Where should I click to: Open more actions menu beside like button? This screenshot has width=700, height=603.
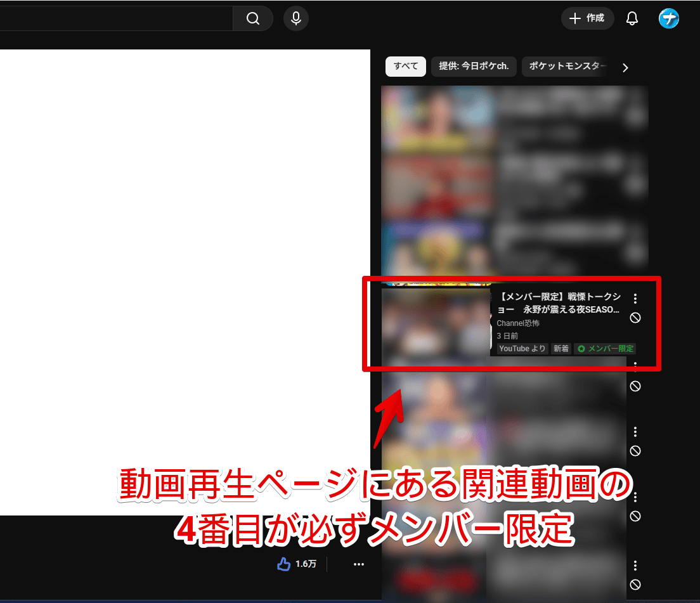click(359, 564)
